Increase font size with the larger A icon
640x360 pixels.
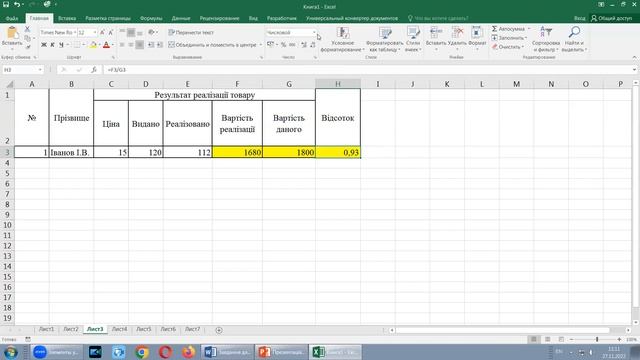(102, 32)
